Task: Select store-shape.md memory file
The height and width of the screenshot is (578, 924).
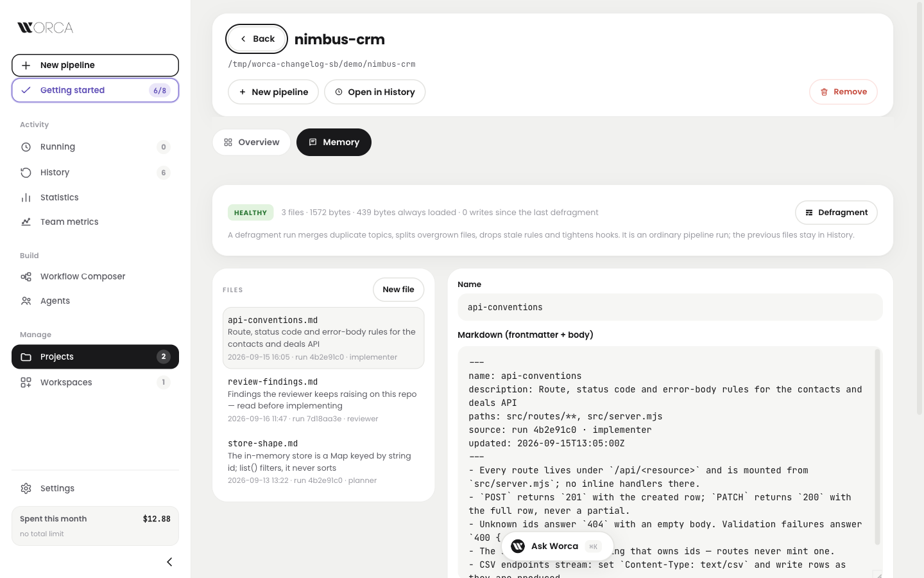Action: [x=323, y=462]
